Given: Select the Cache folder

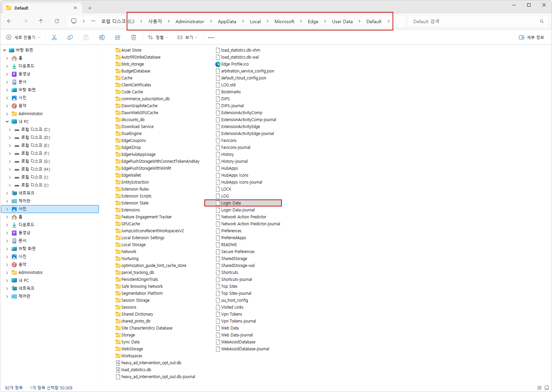Looking at the screenshot, I should [124, 78].
